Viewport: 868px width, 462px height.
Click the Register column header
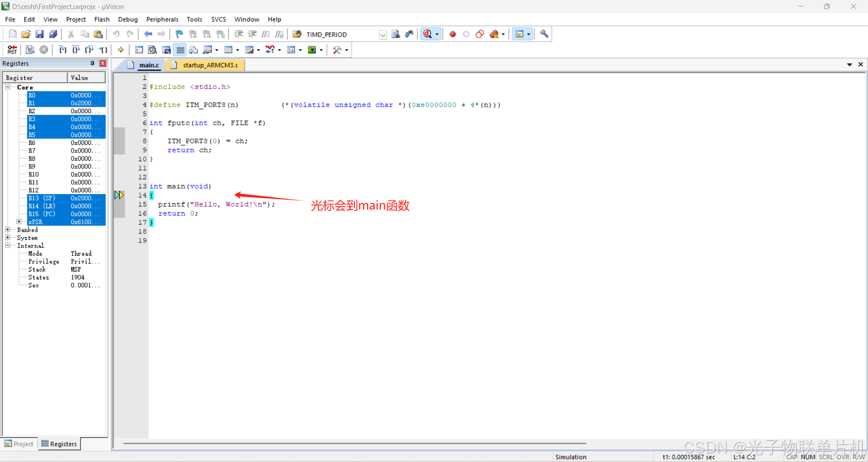click(x=35, y=78)
